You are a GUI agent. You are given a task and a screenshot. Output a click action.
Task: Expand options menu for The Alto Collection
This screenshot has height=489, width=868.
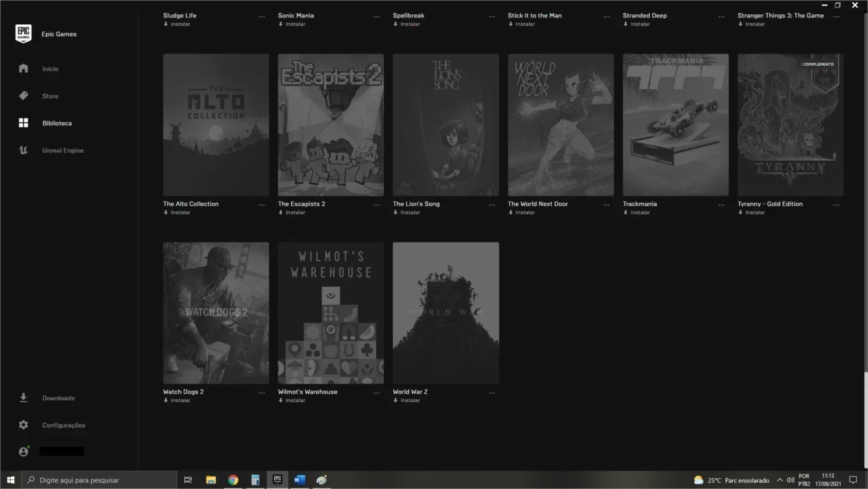click(262, 204)
